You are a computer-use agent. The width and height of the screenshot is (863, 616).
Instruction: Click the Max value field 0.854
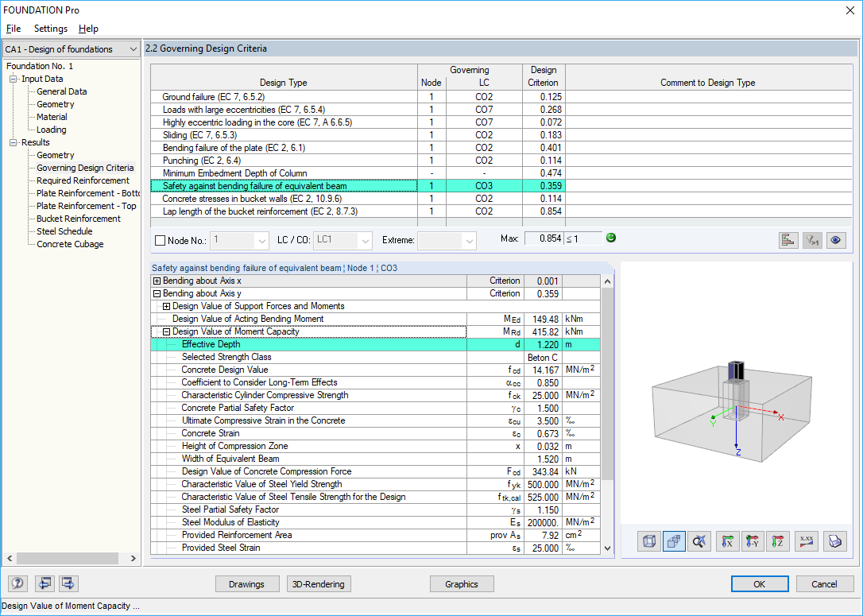(x=544, y=238)
